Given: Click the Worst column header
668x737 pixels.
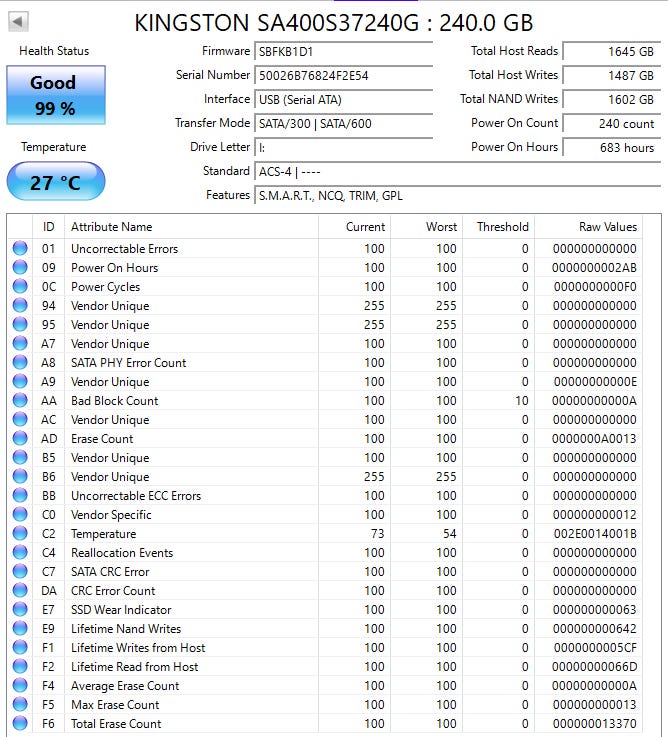Looking at the screenshot, I should point(427,227).
